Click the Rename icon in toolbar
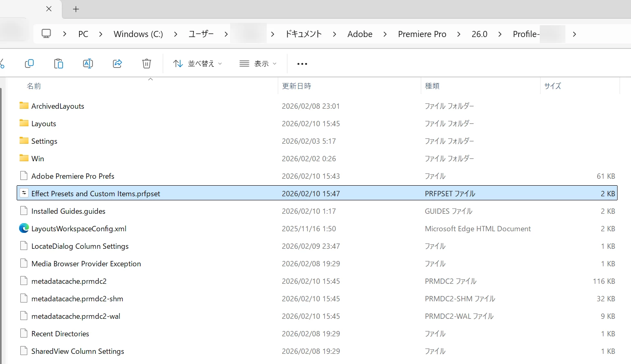The image size is (631, 364). click(88, 64)
